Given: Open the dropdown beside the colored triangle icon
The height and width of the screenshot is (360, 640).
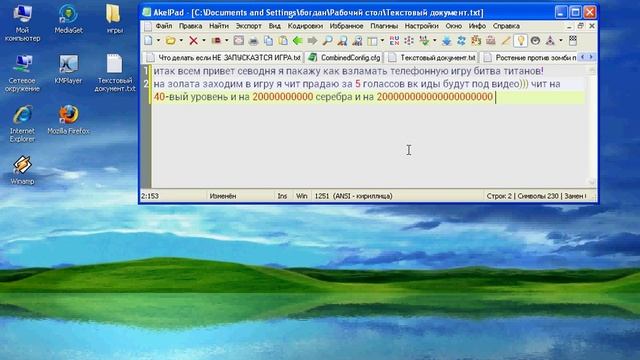Looking at the screenshot, I should coord(560,40).
